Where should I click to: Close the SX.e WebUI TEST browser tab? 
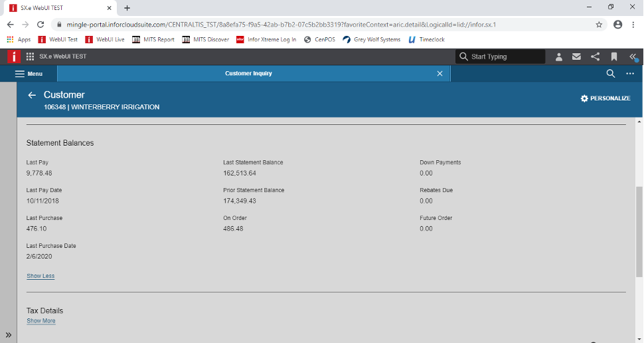click(x=110, y=8)
